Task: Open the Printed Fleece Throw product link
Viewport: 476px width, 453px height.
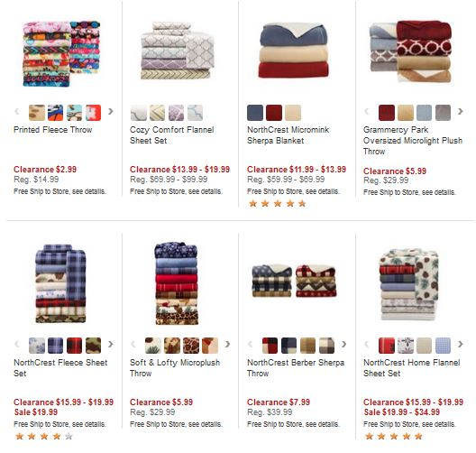Action: [53, 130]
